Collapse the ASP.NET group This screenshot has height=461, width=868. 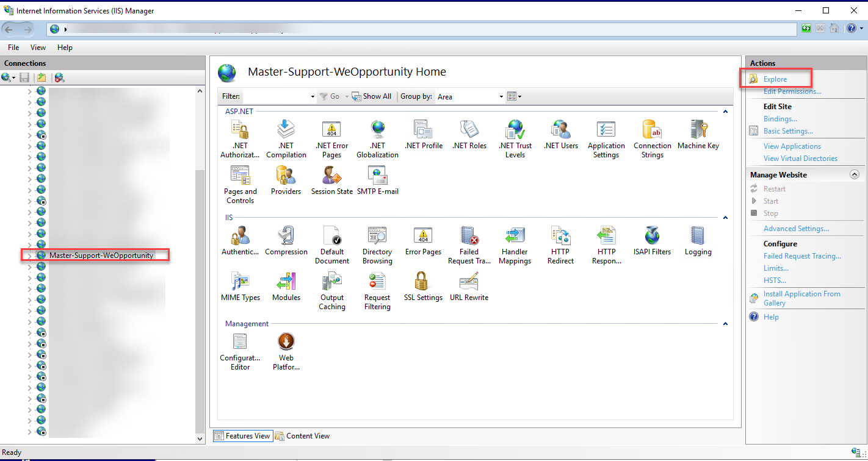point(725,112)
